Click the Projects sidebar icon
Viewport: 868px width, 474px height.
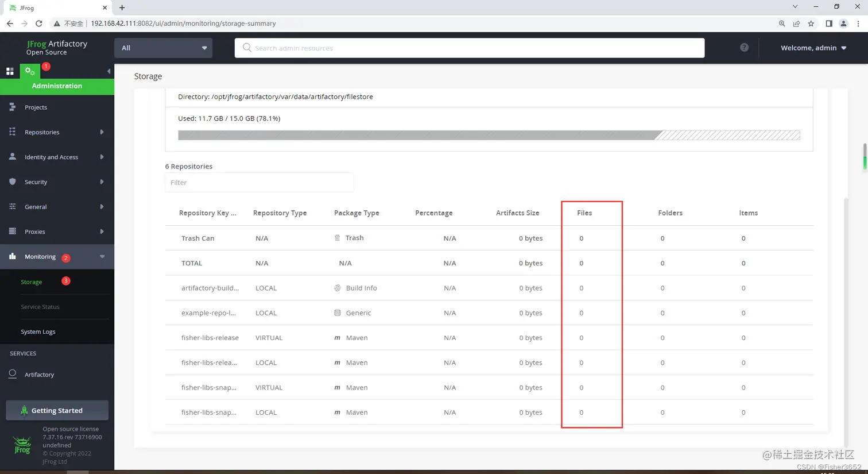pos(12,107)
